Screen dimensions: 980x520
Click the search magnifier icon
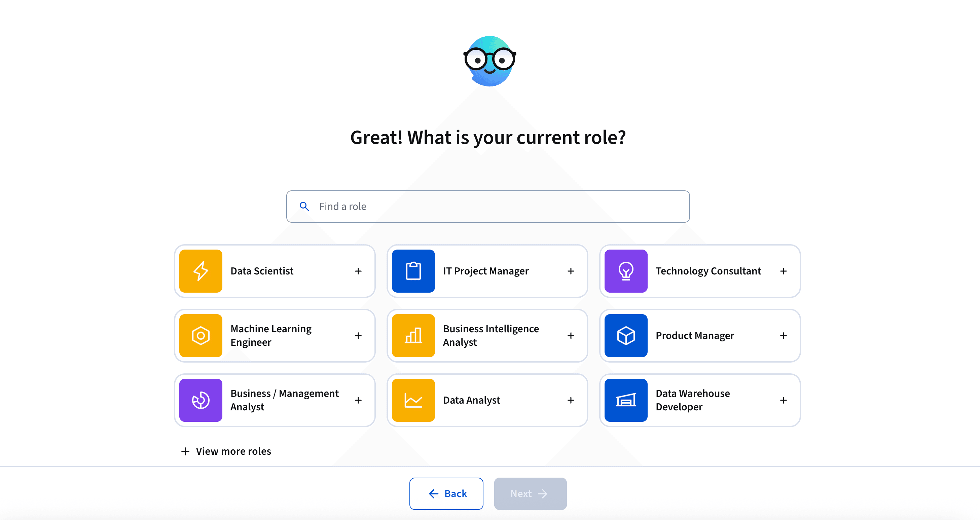pos(304,206)
